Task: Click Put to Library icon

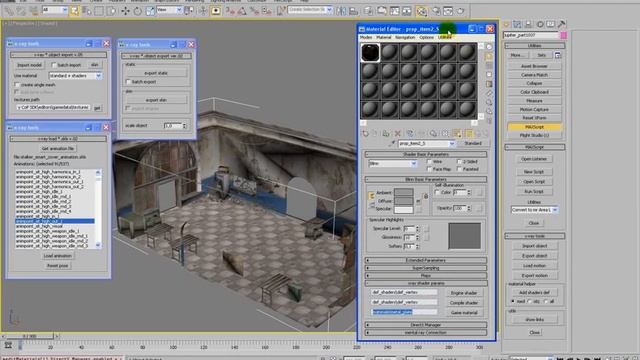Action: (x=433, y=133)
